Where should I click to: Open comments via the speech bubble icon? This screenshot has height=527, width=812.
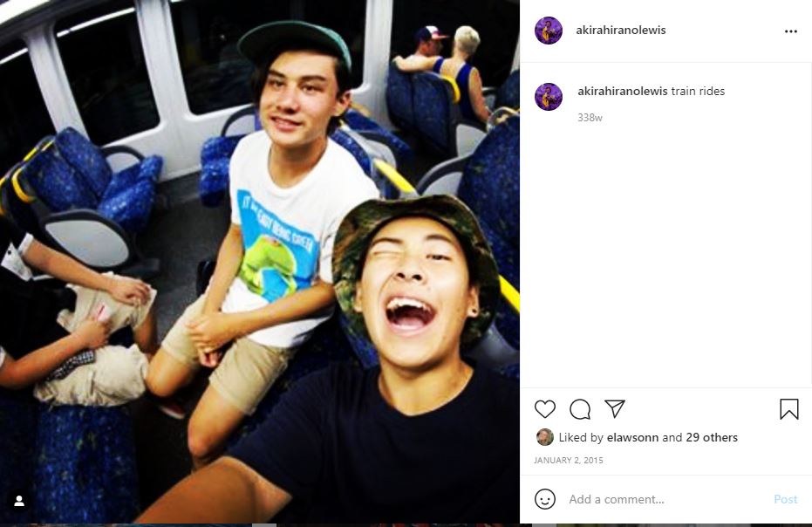point(580,409)
